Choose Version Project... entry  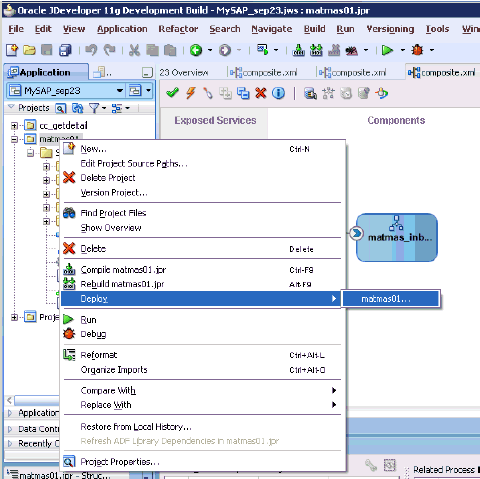tap(114, 193)
